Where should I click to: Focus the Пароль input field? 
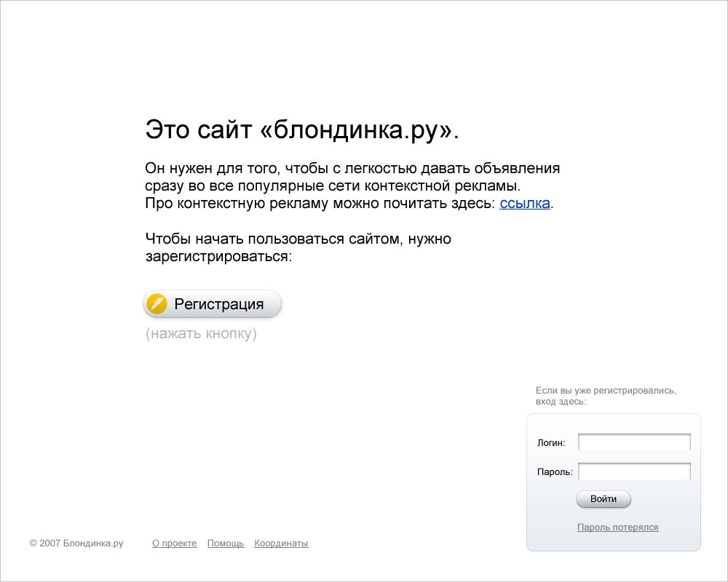pyautogui.click(x=634, y=471)
